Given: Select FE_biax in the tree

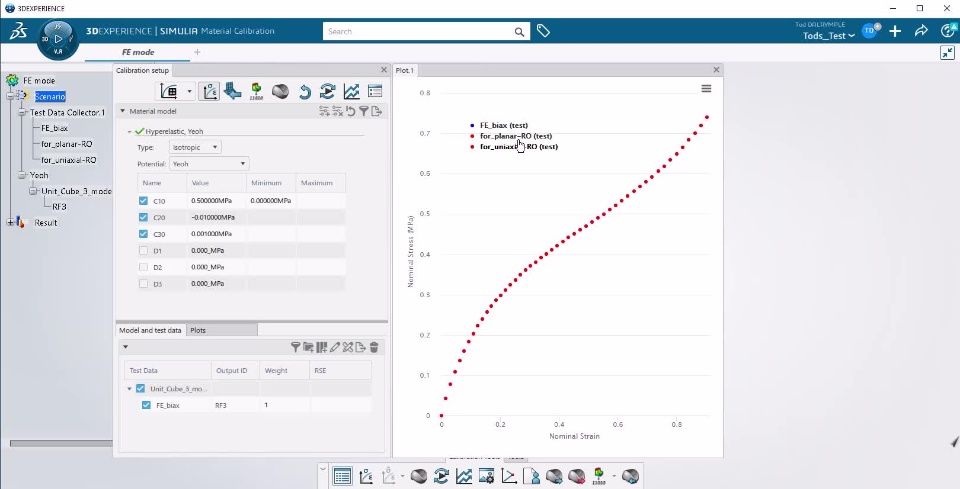Looking at the screenshot, I should click(x=54, y=128).
